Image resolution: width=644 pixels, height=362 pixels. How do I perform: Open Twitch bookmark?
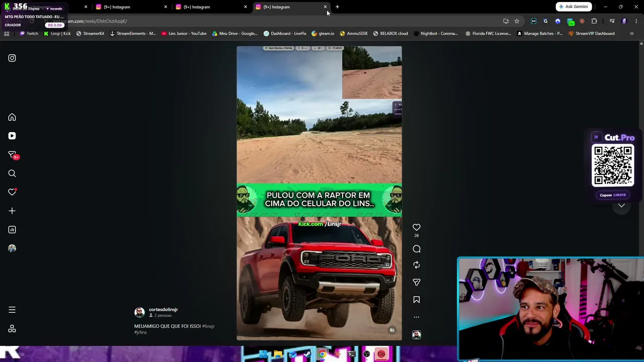[x=29, y=34]
